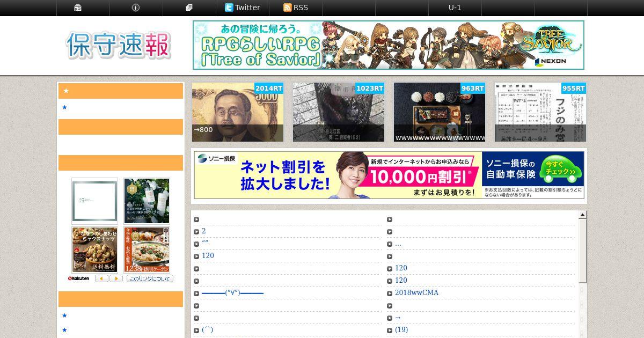
Task: Open the 2018wwCMA article link
Action: tap(416, 293)
